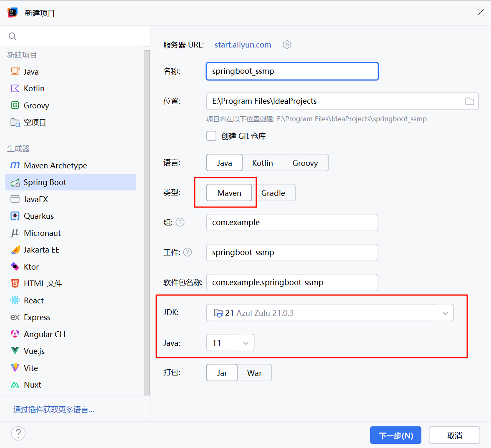491x448 pixels.
Task: Select the HTML 文件 generator icon
Action: coord(15,283)
